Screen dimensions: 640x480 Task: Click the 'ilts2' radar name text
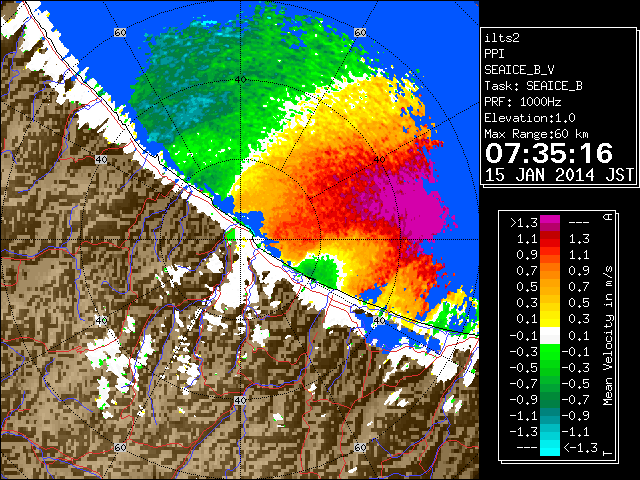click(502, 38)
